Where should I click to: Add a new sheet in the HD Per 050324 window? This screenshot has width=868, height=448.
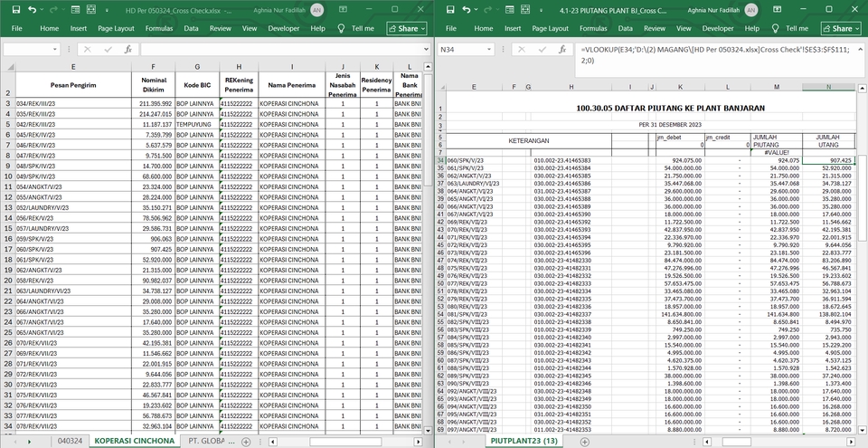(246, 442)
